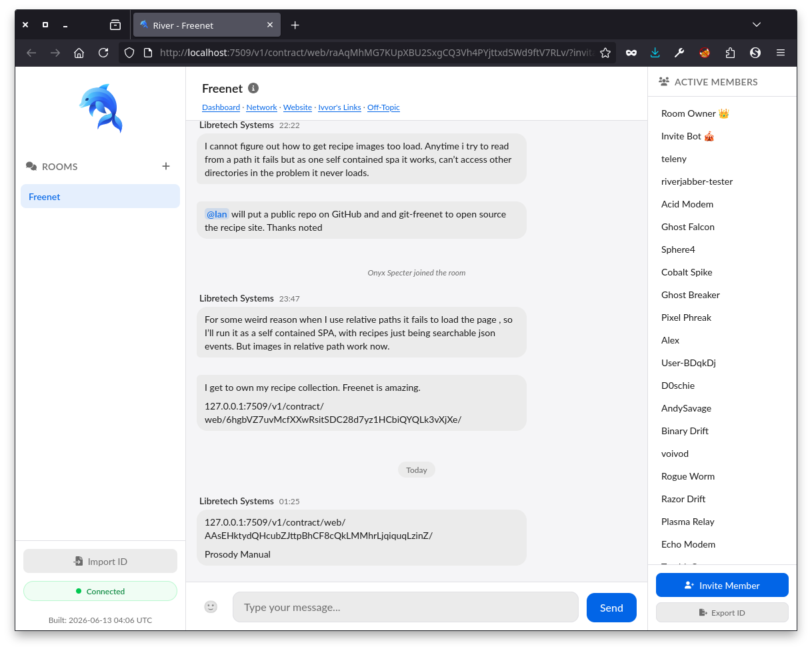Open a new browser tab
This screenshot has width=812, height=651.
[295, 25]
